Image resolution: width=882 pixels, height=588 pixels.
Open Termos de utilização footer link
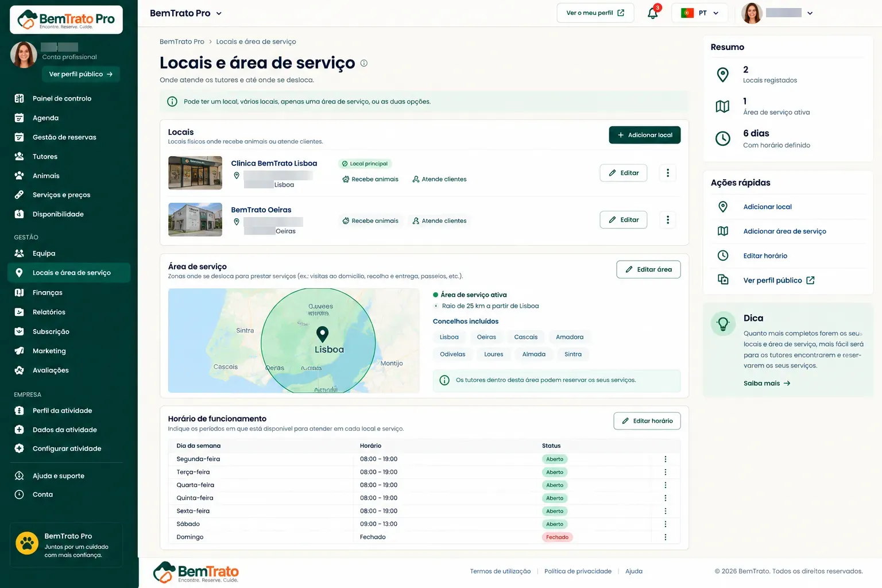tap(500, 571)
